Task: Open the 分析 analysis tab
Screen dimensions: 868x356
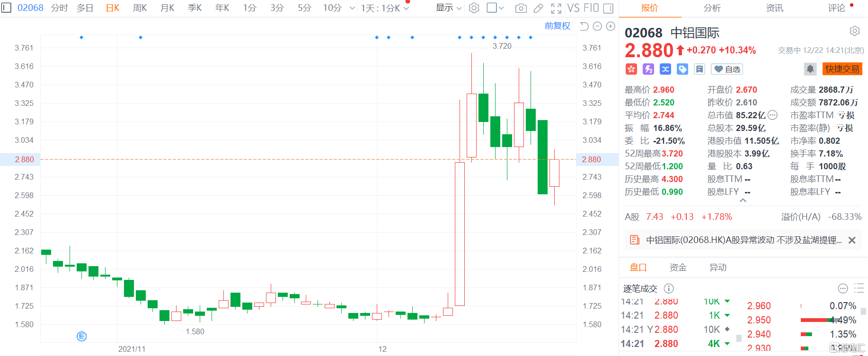Action: pyautogui.click(x=712, y=8)
